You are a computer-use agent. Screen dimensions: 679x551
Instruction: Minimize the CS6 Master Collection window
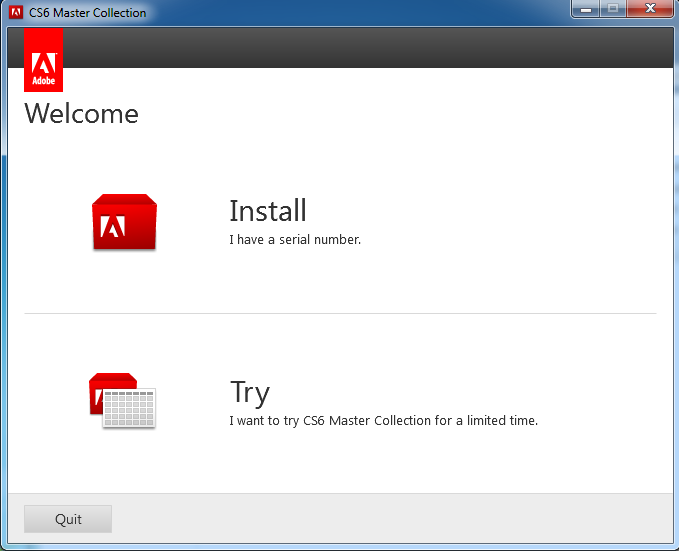click(x=586, y=9)
